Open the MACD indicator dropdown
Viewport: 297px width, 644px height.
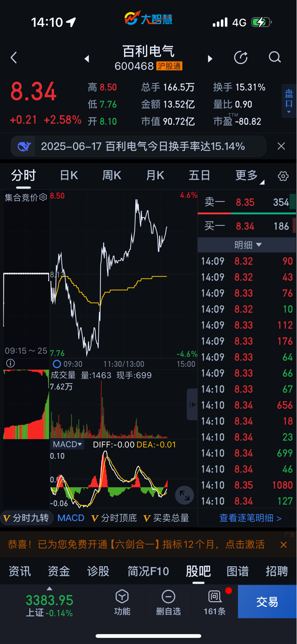(68, 444)
